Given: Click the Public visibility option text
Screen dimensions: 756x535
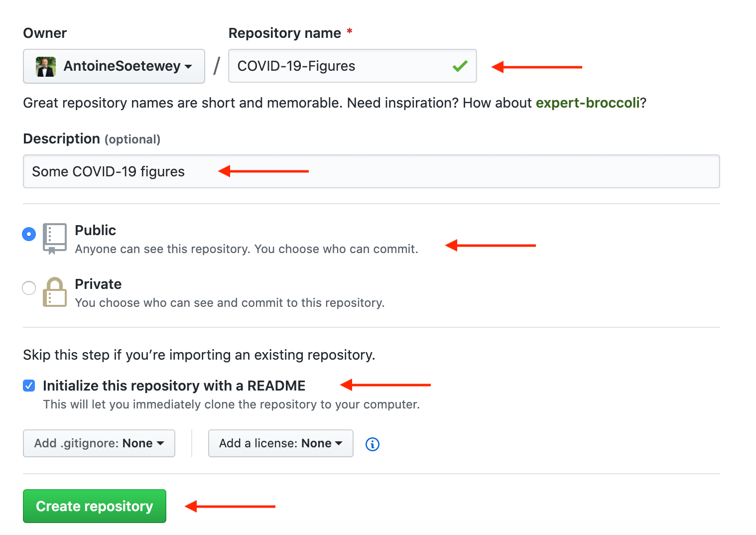Looking at the screenshot, I should pyautogui.click(x=95, y=230).
